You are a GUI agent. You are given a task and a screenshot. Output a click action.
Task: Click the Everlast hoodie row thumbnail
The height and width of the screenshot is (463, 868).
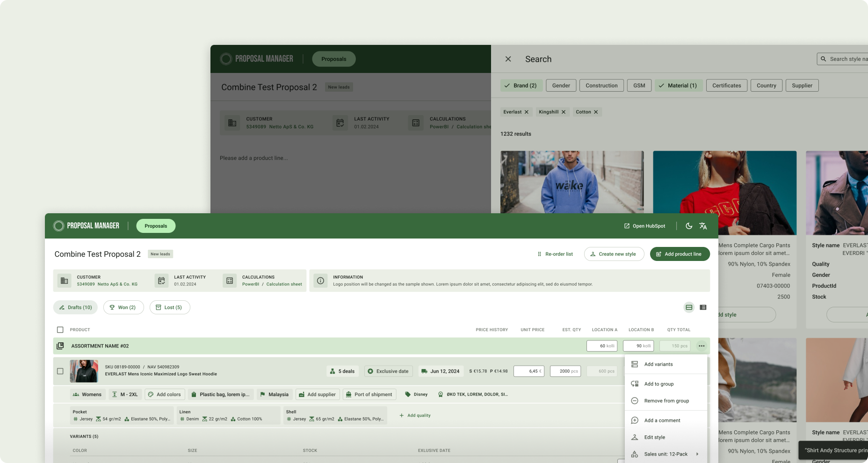click(84, 371)
